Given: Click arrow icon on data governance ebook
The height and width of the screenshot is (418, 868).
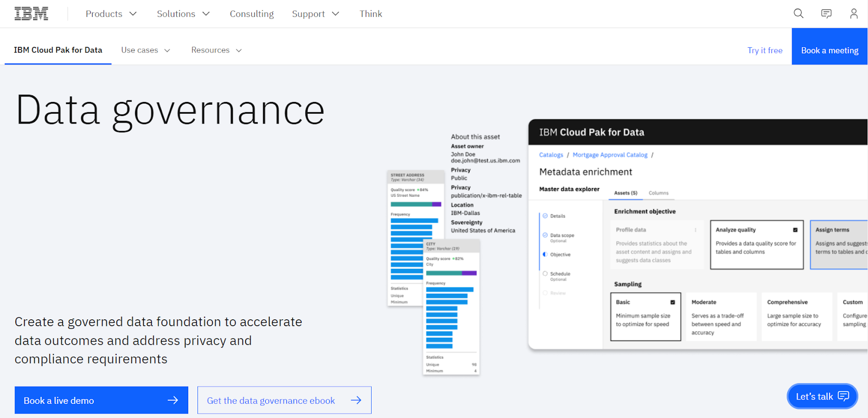Looking at the screenshot, I should click(356, 400).
